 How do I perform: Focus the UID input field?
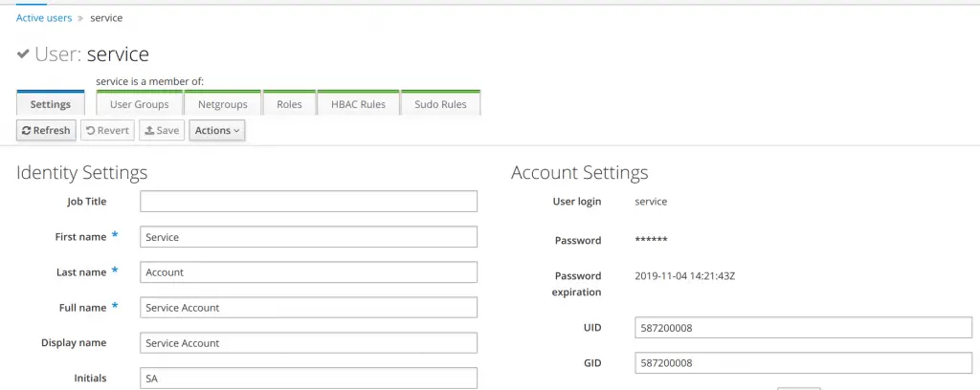click(x=803, y=328)
